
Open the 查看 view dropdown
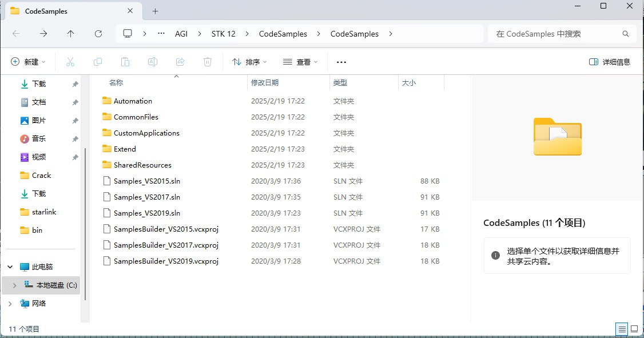tap(300, 62)
